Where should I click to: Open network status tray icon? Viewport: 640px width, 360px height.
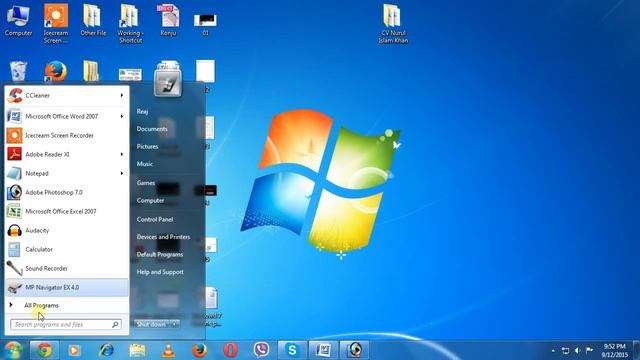point(565,351)
